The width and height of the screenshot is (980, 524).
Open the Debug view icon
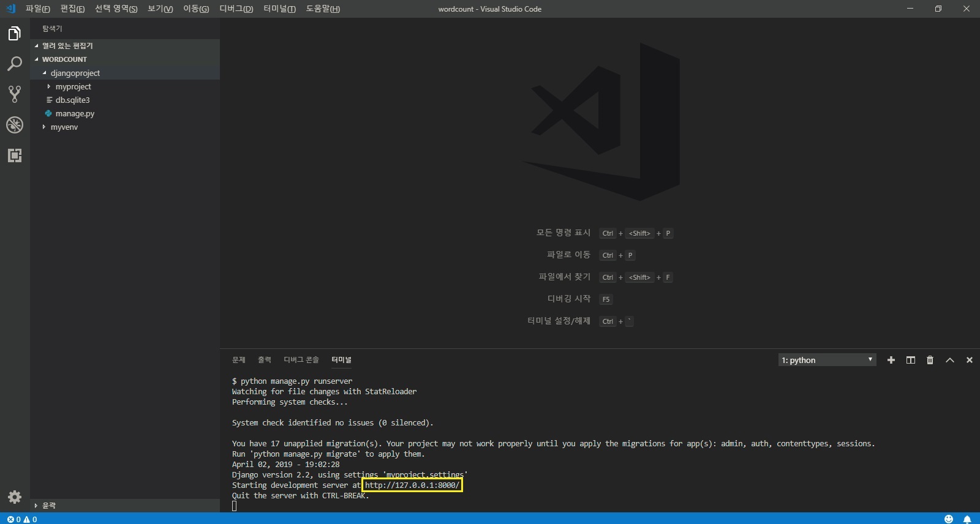[x=15, y=125]
